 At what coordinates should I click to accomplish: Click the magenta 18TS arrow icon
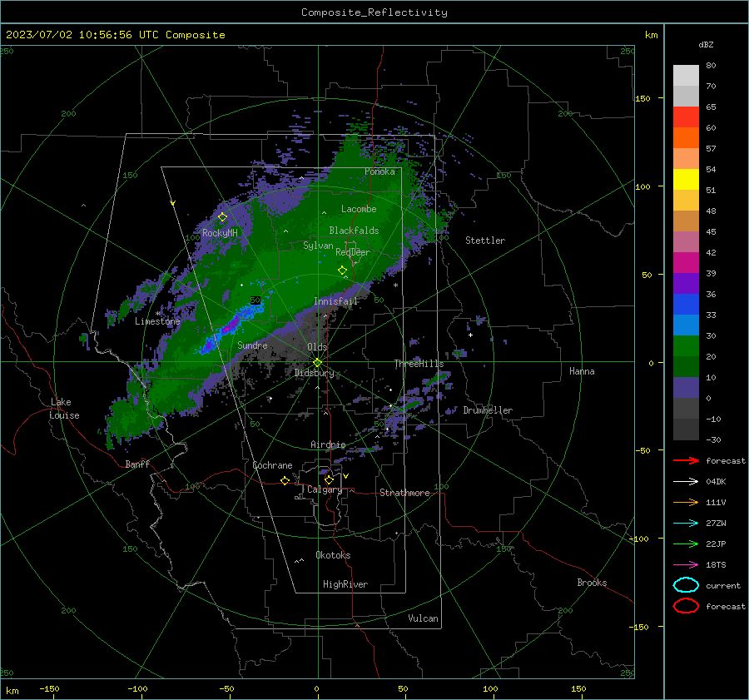point(686,565)
